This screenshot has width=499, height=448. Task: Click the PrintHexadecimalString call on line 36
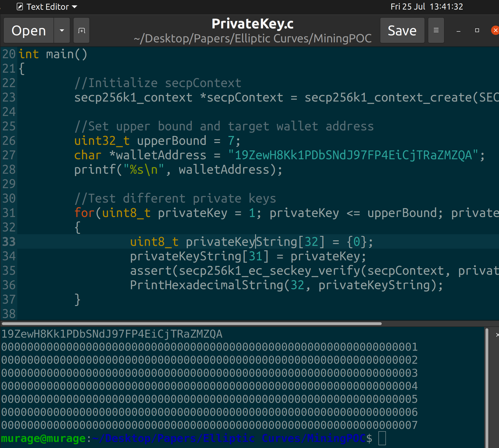click(206, 285)
